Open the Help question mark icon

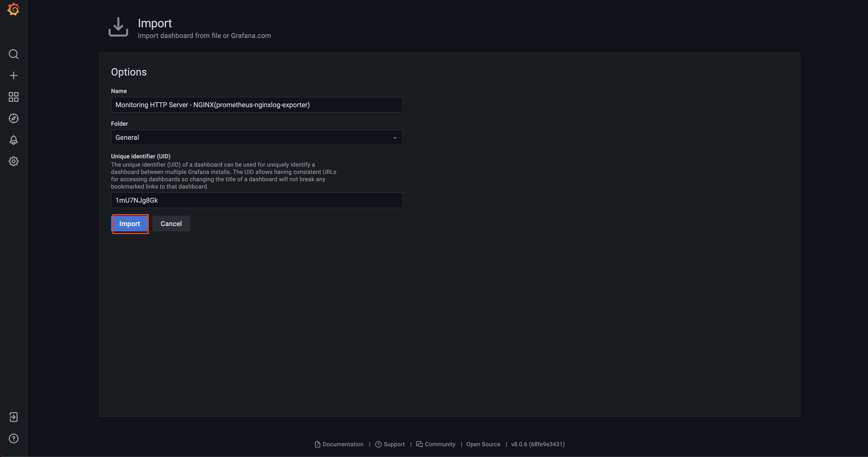13,438
